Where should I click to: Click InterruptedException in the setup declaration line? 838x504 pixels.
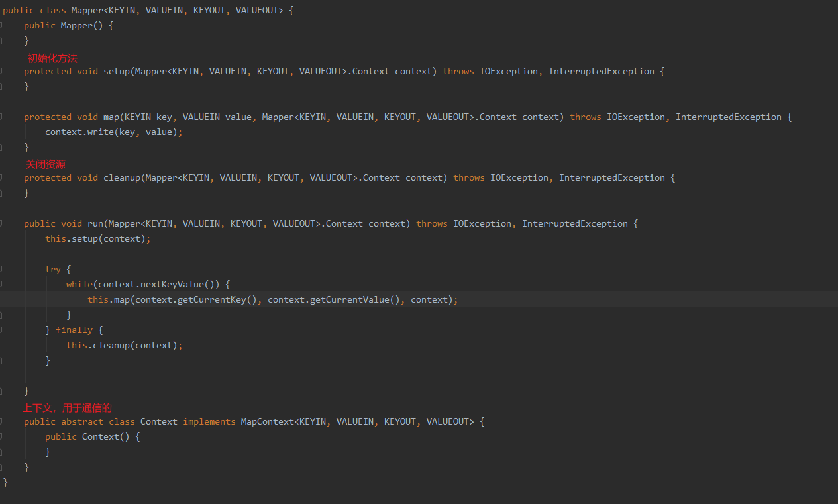pos(602,71)
